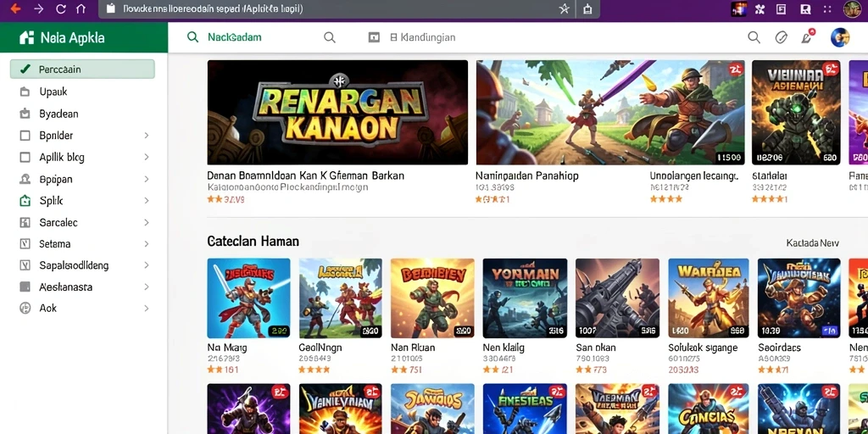Open the Naningaidan Panahiop featured image
The width and height of the screenshot is (868, 434).
610,113
